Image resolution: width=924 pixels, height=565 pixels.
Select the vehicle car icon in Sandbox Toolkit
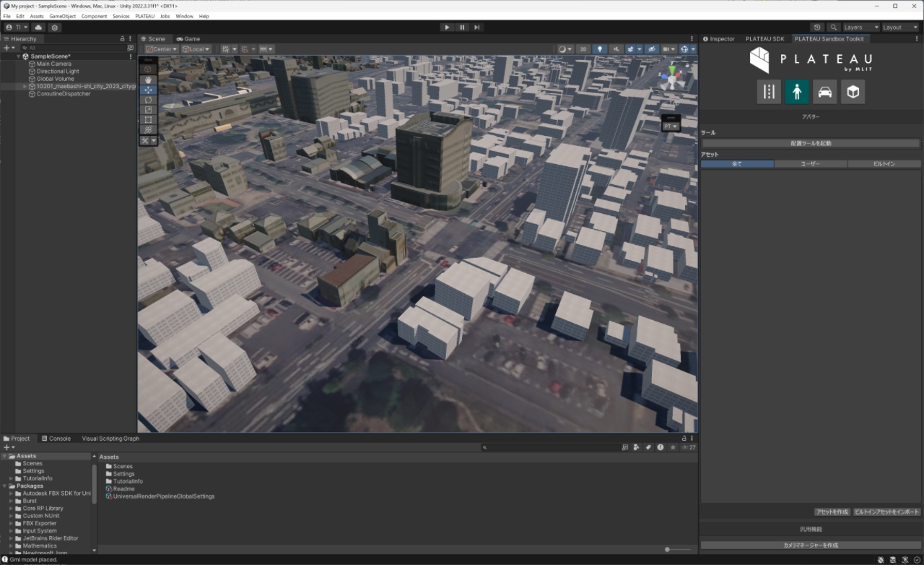(x=825, y=92)
